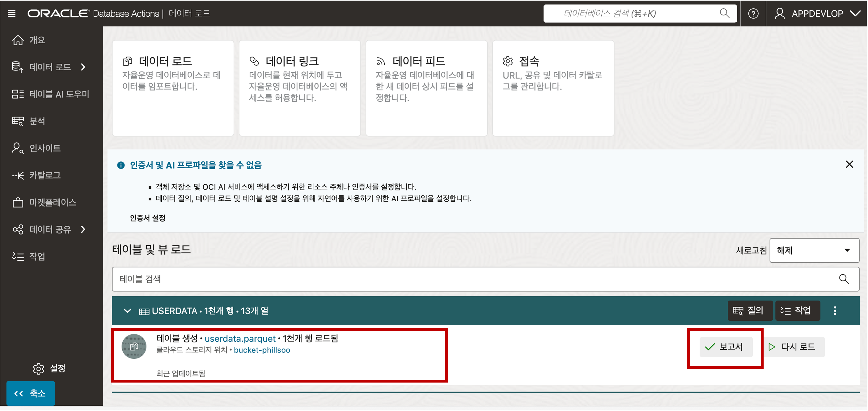This screenshot has height=411, width=868.
Task: Click the Oracle Database Actions logo
Action: [93, 14]
